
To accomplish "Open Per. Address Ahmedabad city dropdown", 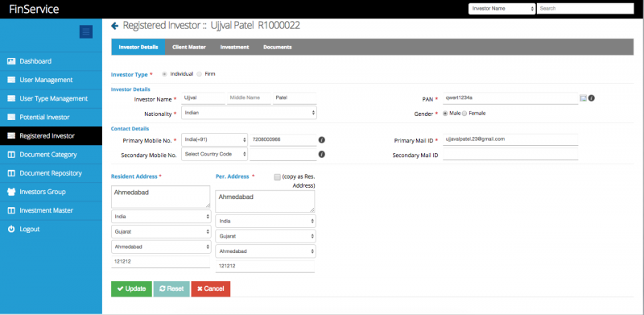I will coord(266,251).
